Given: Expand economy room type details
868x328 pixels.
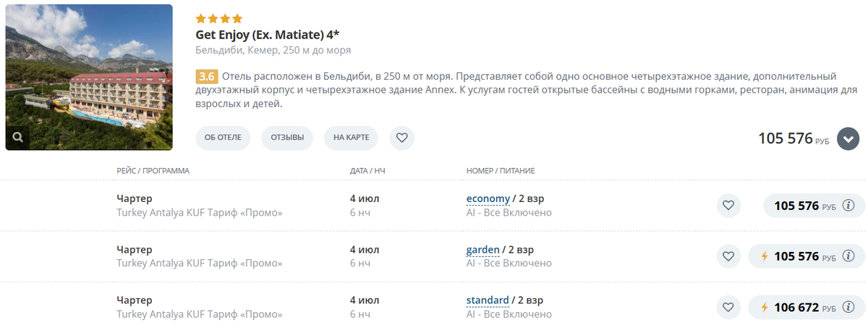Looking at the screenshot, I should [488, 199].
